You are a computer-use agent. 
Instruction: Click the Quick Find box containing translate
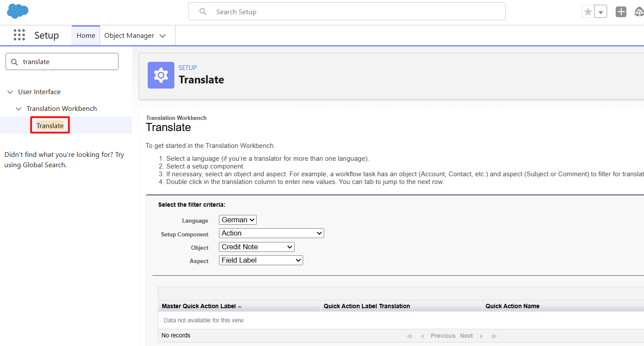pyautogui.click(x=62, y=61)
